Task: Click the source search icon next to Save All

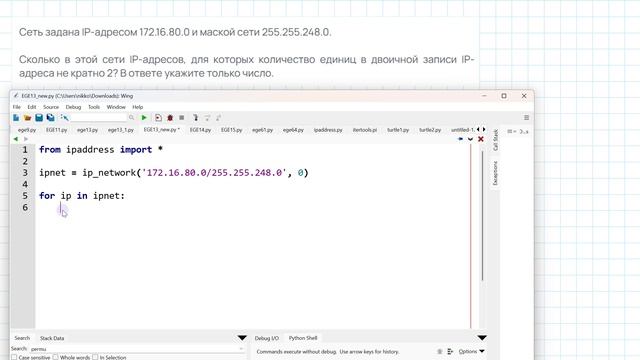Action: (64, 118)
